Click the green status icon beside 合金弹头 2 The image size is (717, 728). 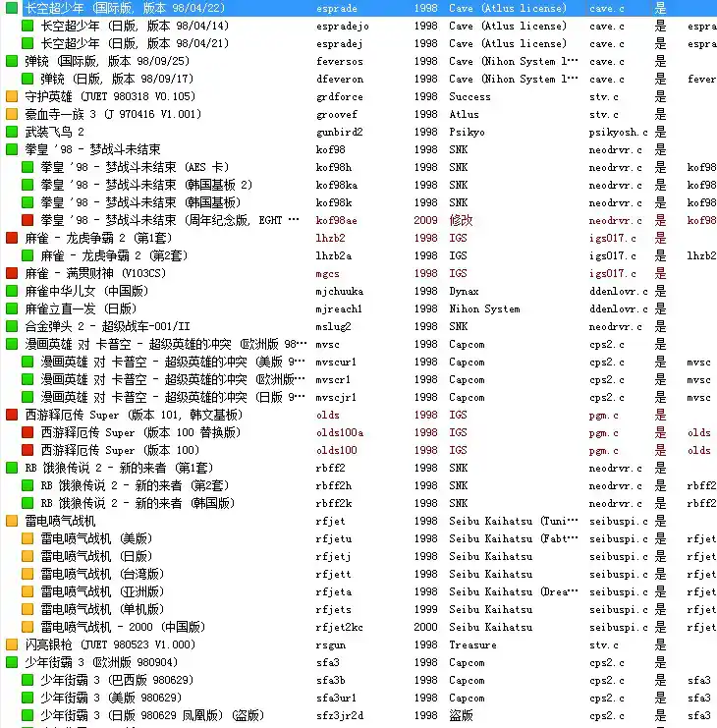coord(12,327)
